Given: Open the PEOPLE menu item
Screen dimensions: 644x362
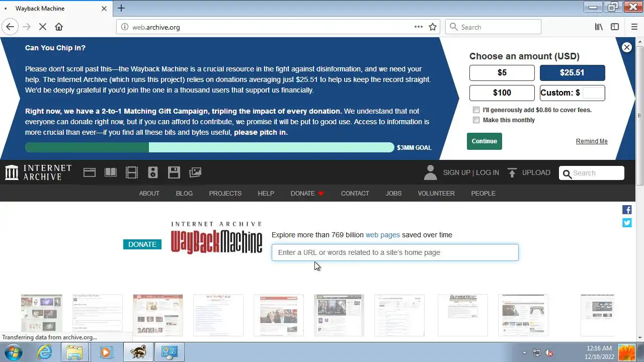Looking at the screenshot, I should tap(484, 194).
